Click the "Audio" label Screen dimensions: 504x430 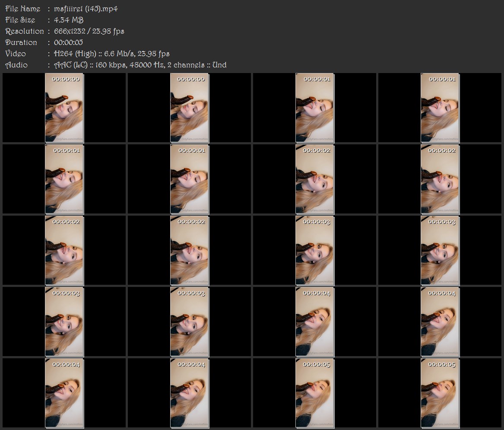pyautogui.click(x=16, y=65)
